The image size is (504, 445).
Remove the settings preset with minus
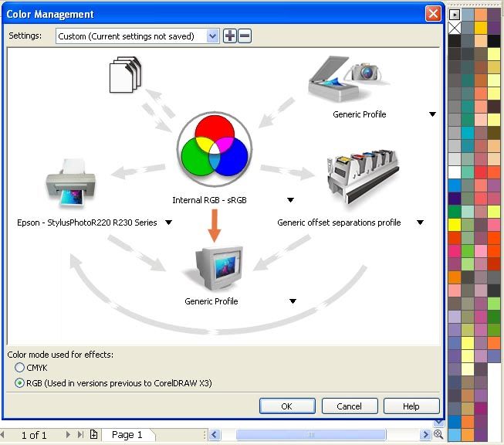(x=245, y=36)
